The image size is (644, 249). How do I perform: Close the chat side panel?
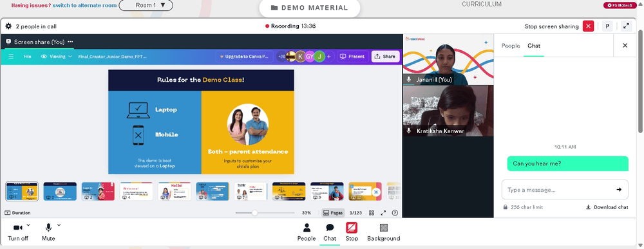pos(625,46)
